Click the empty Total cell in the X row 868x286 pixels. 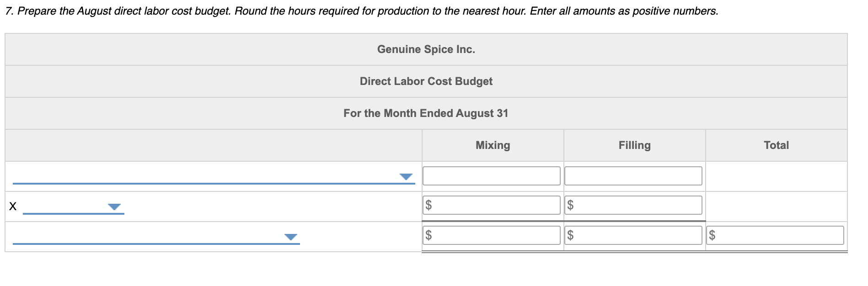(776, 207)
